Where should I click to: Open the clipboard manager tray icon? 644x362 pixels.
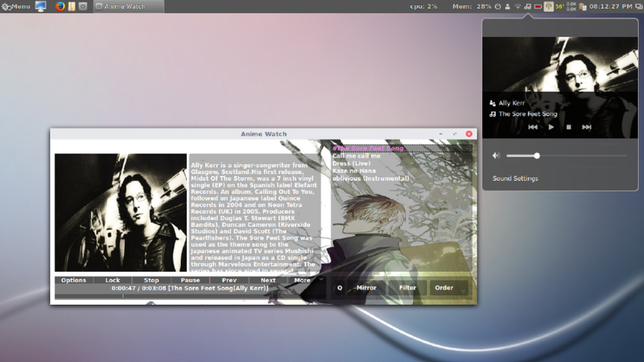point(582,6)
